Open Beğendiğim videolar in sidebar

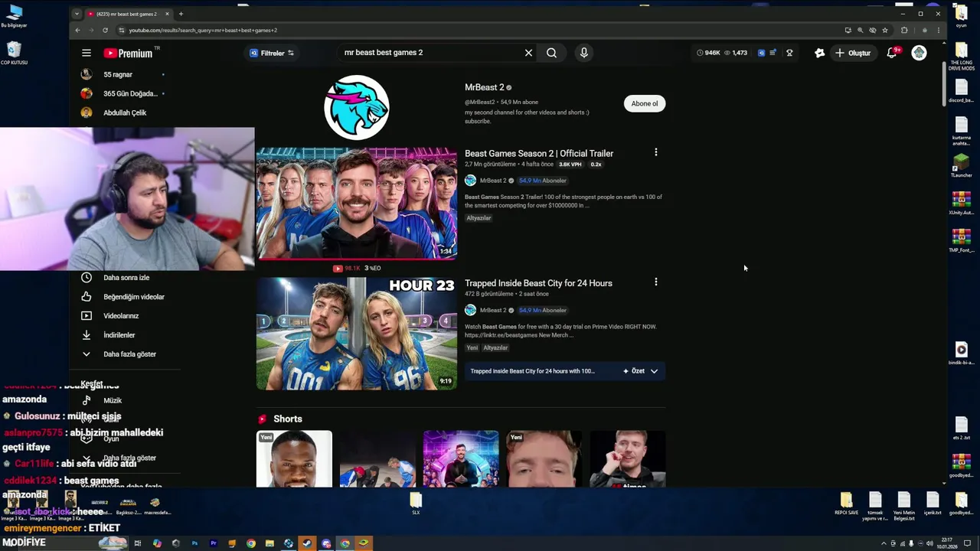tap(134, 297)
